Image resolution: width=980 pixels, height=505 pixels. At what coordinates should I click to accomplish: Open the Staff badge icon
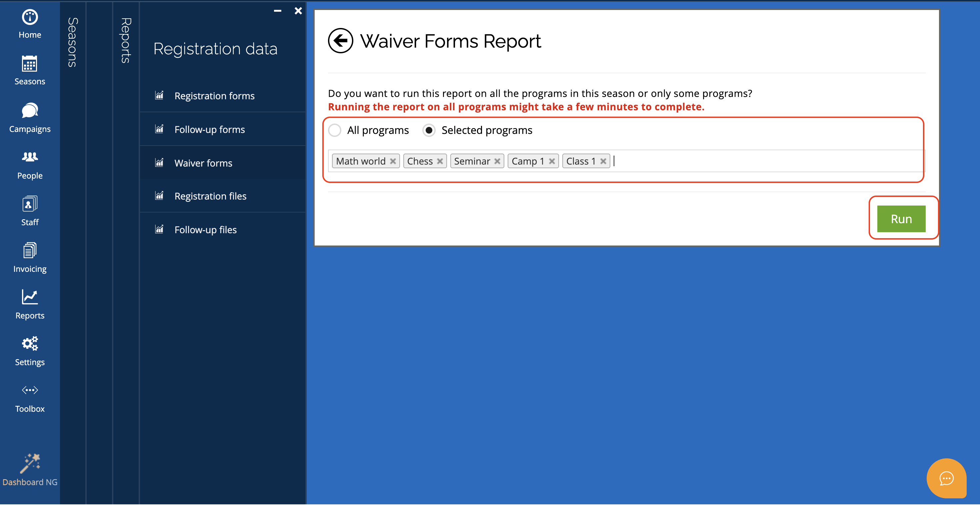(x=30, y=204)
